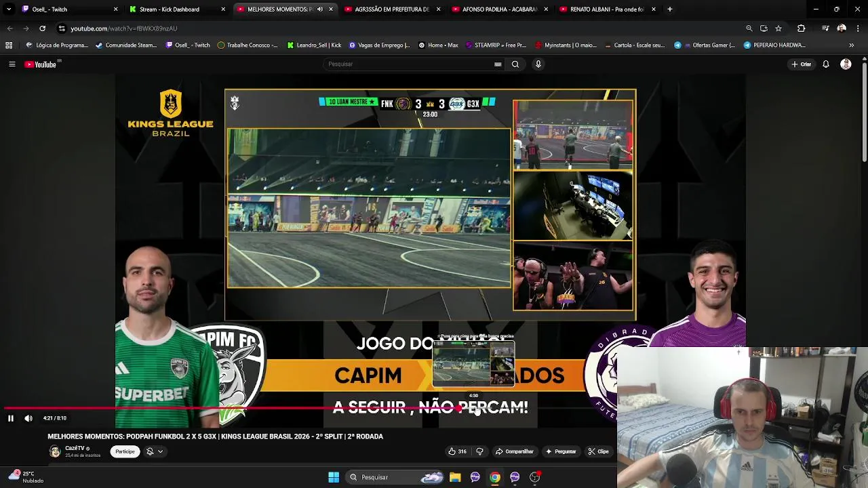Open Cartola - Escale seu... bookmark
Viewport: 868px width, 488px height.
click(634, 45)
